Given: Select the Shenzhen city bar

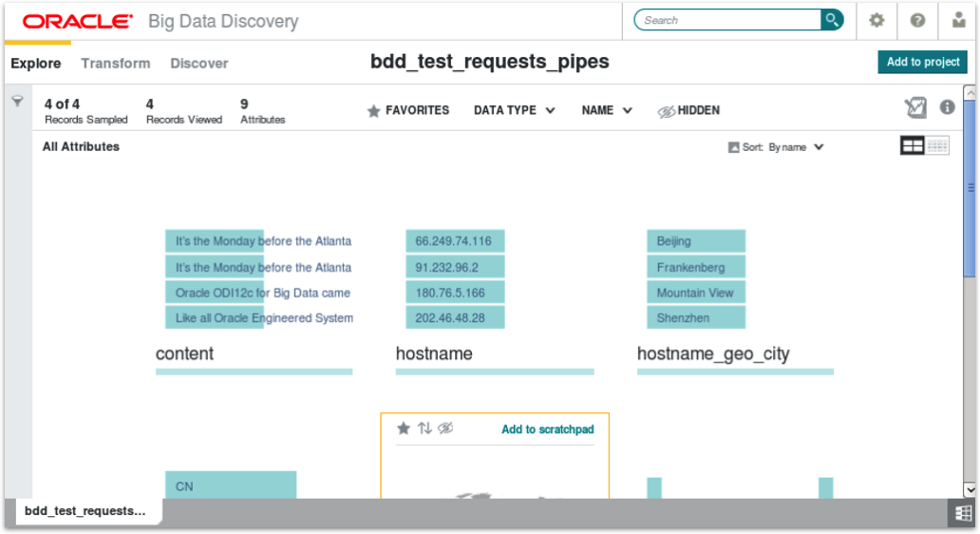Looking at the screenshot, I should [696, 317].
